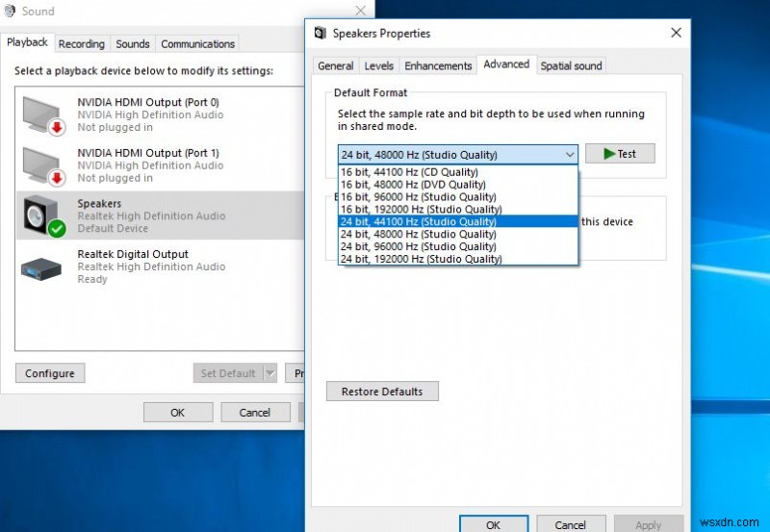Click the Speakers device icon in playback list
Screen dimensions: 770x532
coord(43,215)
